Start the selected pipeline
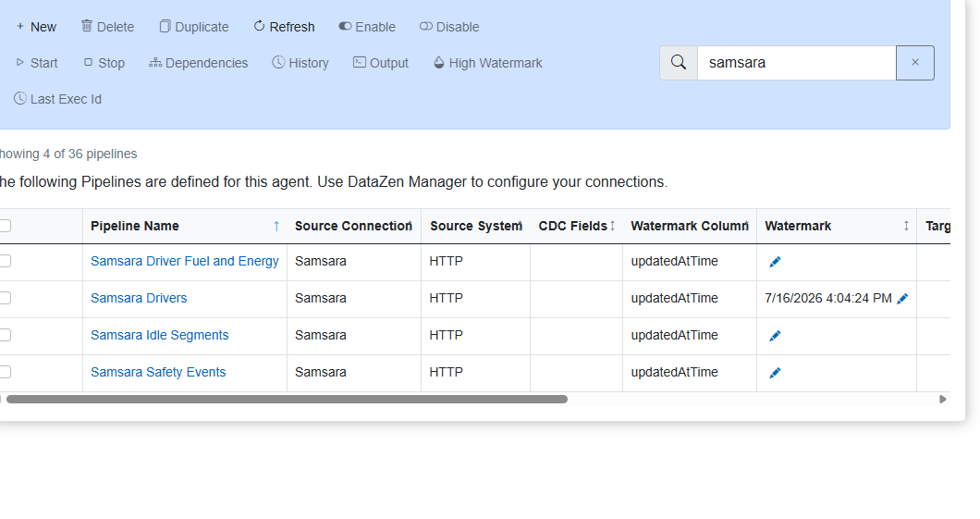Image resolution: width=980 pixels, height=519 pixels. [36, 63]
